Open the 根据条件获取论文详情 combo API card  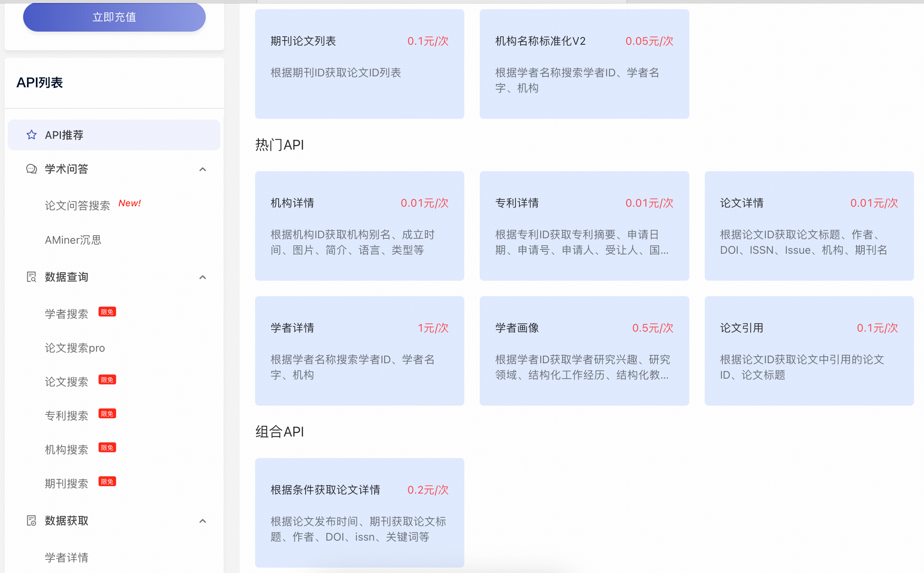pyautogui.click(x=360, y=512)
